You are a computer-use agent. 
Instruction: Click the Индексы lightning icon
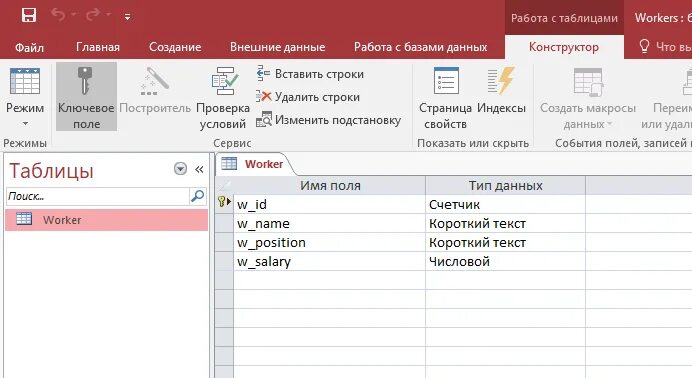pyautogui.click(x=501, y=81)
